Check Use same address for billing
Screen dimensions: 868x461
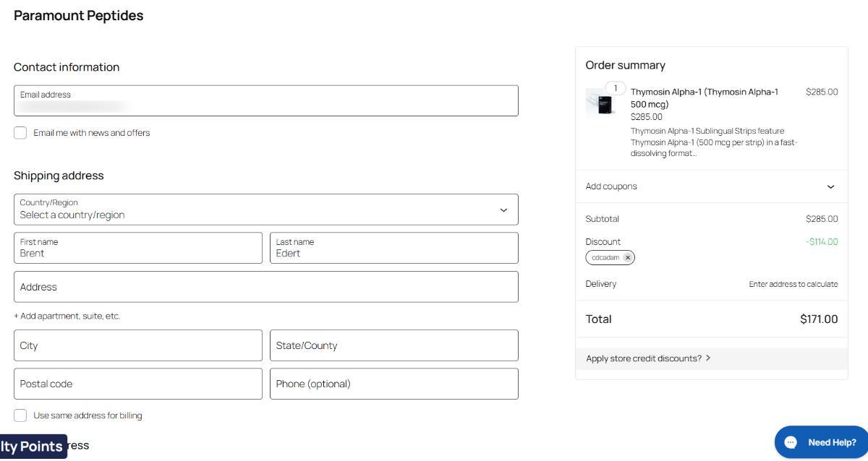click(20, 415)
